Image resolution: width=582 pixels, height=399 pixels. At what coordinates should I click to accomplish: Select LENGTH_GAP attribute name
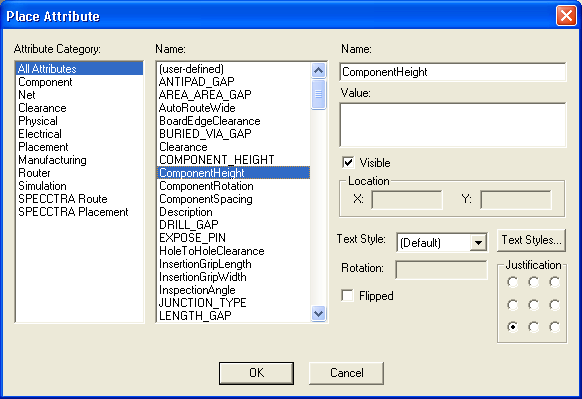tap(234, 315)
